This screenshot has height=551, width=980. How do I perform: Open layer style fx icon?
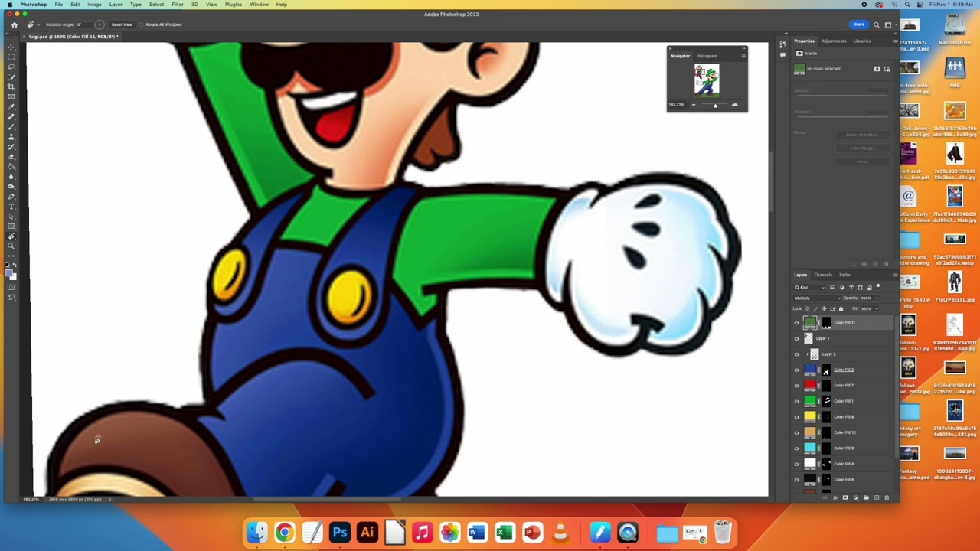(835, 498)
